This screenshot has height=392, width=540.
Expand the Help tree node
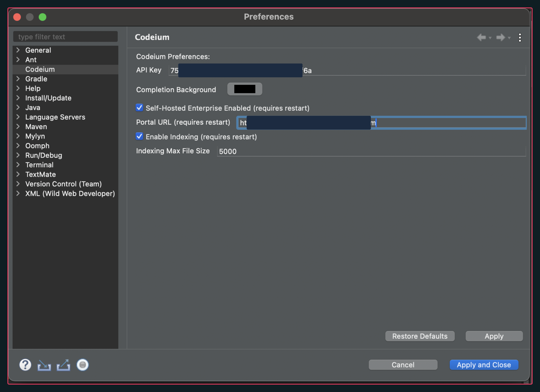pos(18,88)
